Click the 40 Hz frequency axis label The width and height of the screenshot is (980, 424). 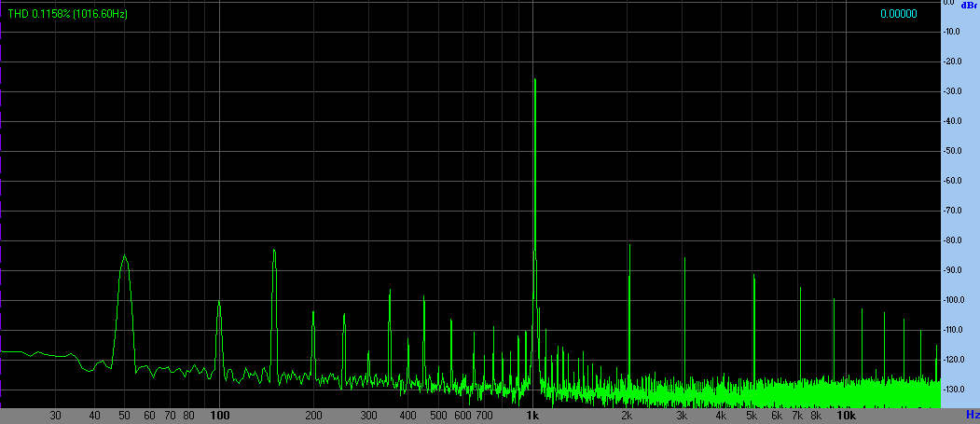[x=95, y=416]
